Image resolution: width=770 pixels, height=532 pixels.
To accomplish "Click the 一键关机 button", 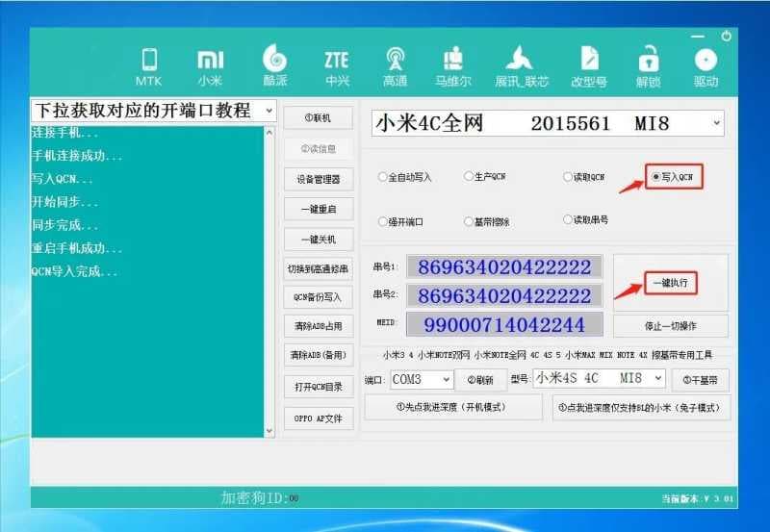I will [x=319, y=240].
